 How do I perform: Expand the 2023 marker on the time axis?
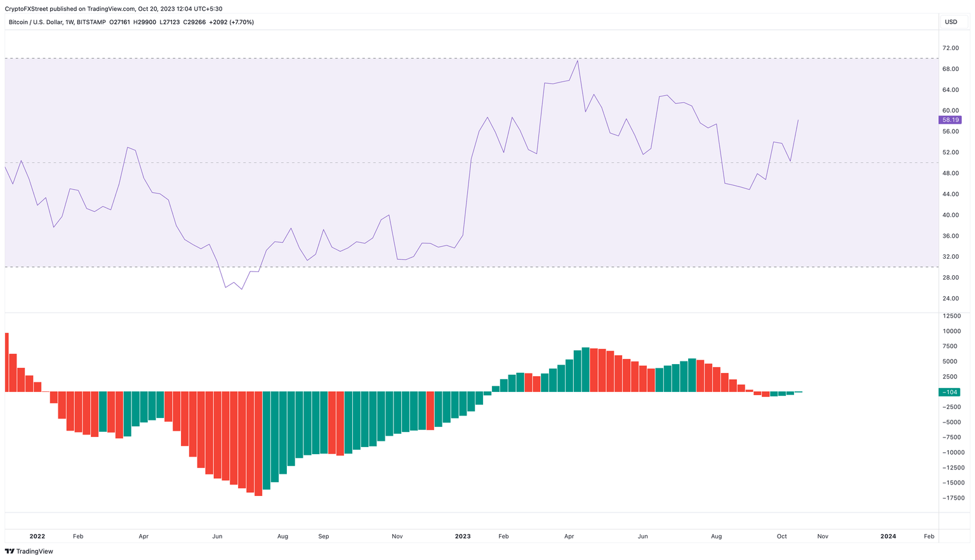pos(463,536)
